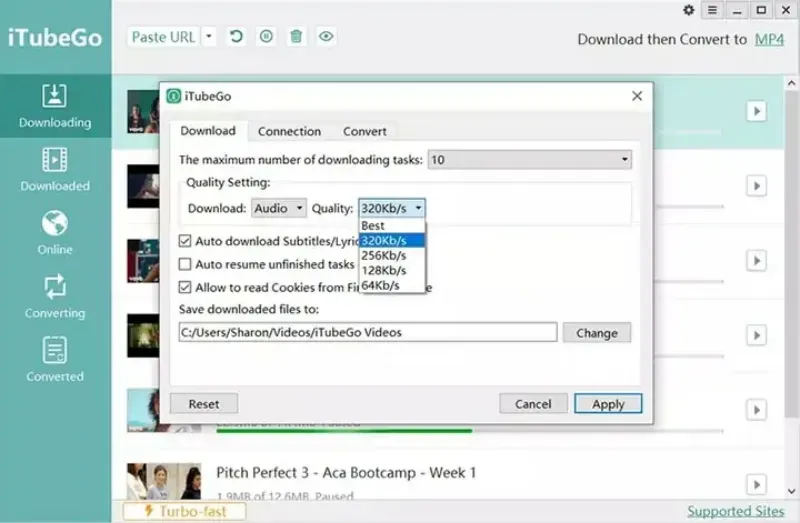Collapse the Quality 320Kb/s combo box

tap(392, 208)
